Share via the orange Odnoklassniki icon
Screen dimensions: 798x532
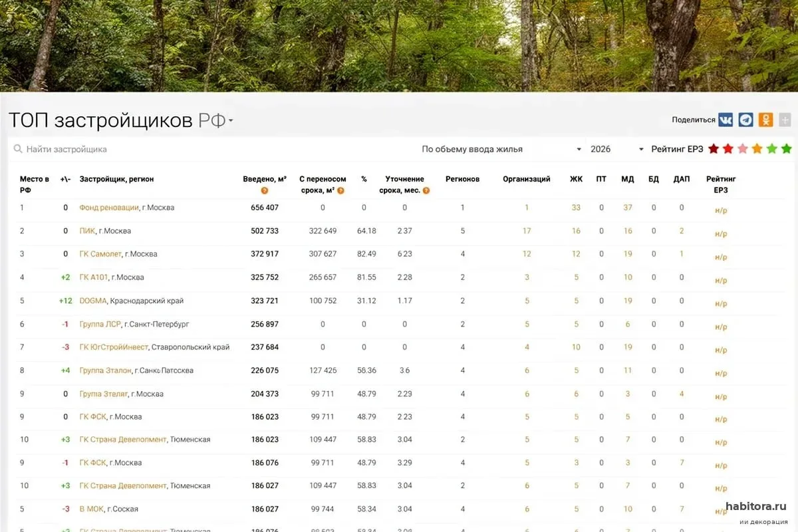766,120
